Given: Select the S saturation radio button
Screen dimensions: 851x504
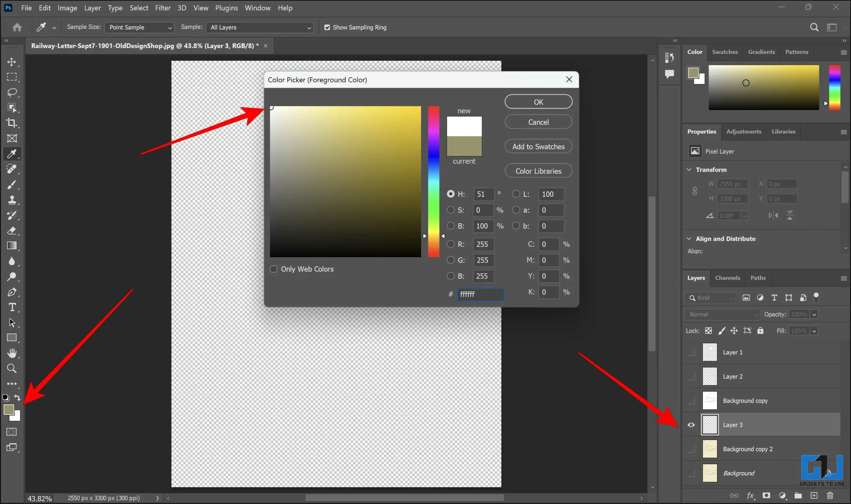Looking at the screenshot, I should tap(450, 210).
